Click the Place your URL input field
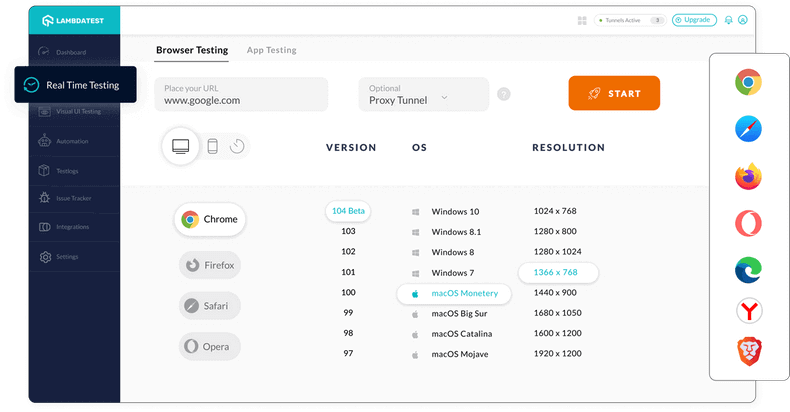 click(241, 94)
